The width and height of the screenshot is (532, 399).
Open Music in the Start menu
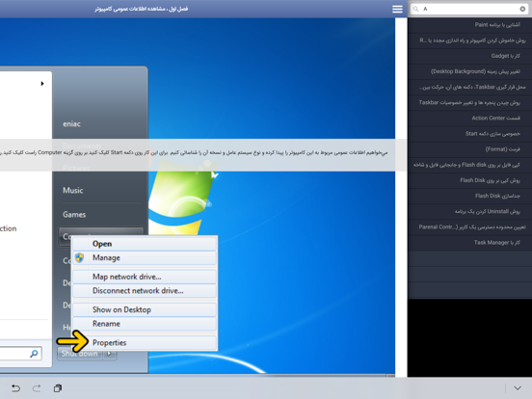73,190
